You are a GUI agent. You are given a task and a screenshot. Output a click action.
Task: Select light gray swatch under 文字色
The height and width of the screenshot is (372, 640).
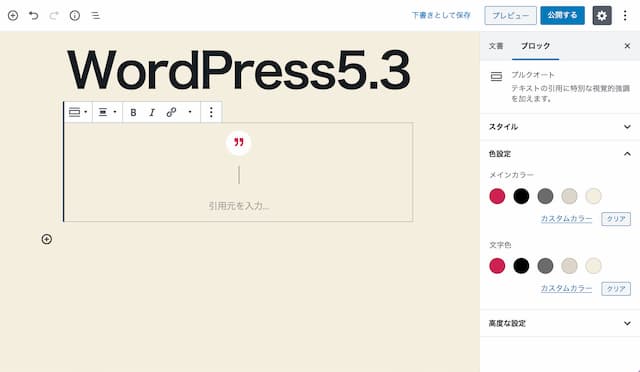pos(569,266)
